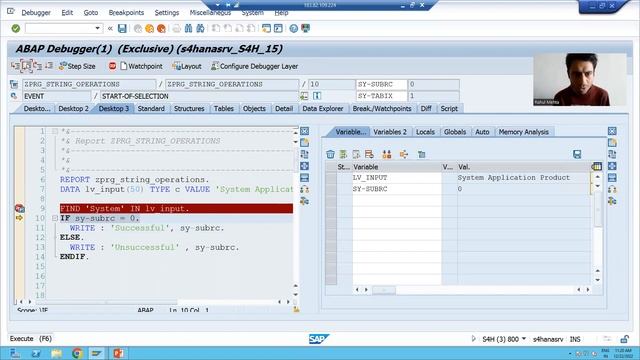Switch to the Structures tab

189,109
